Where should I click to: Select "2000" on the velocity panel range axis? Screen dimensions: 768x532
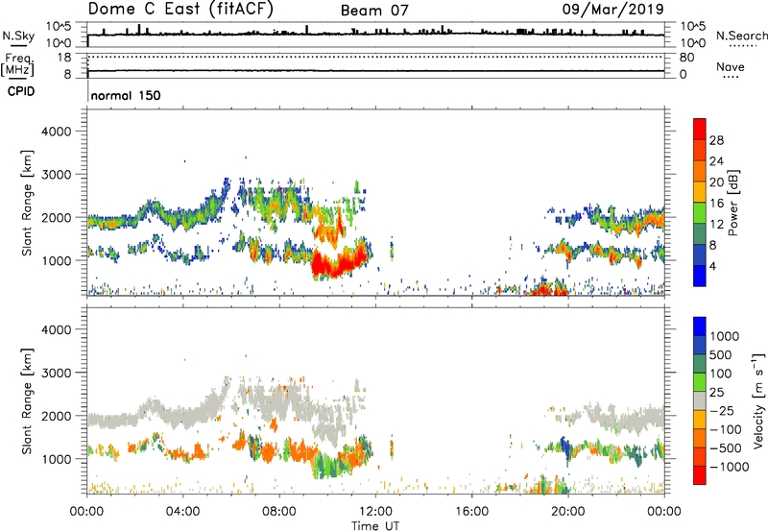point(56,416)
